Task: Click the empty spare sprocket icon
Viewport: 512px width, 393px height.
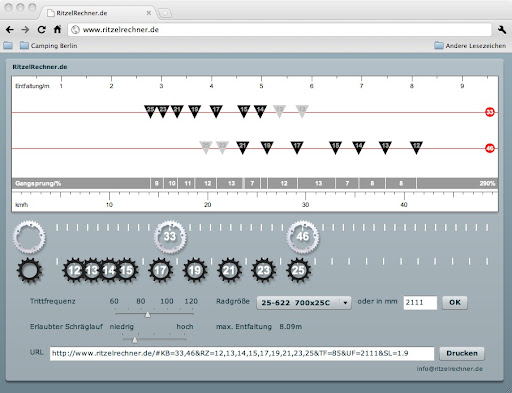Action: 30,270
